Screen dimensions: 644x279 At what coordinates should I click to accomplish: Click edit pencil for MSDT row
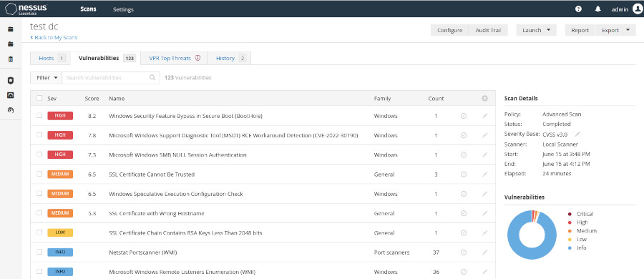485,135
